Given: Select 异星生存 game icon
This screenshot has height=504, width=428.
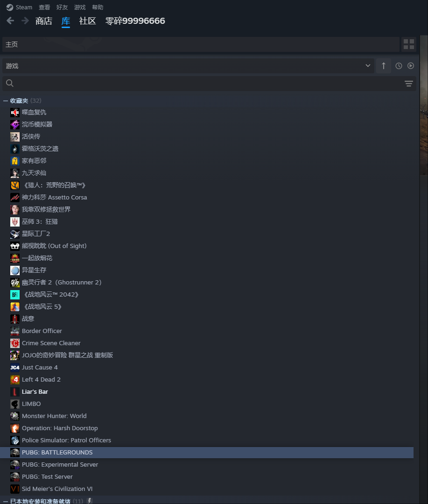Looking at the screenshot, I should point(15,270).
